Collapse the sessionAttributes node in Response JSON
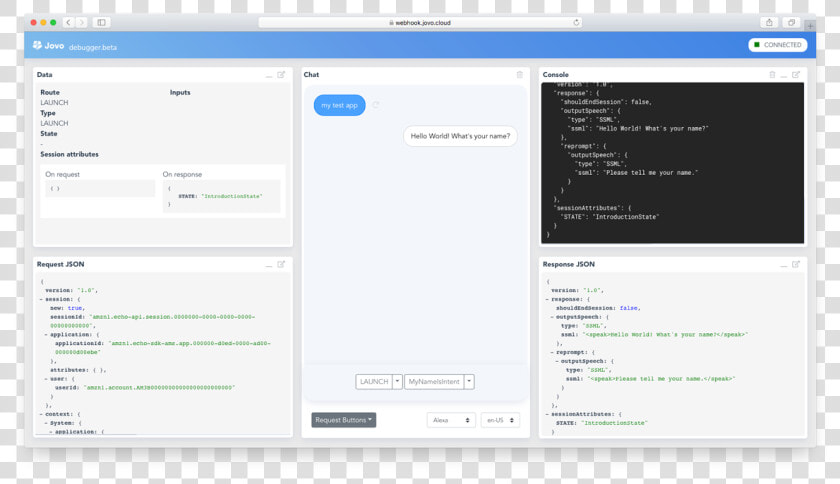This screenshot has height=484, width=840. (547, 414)
